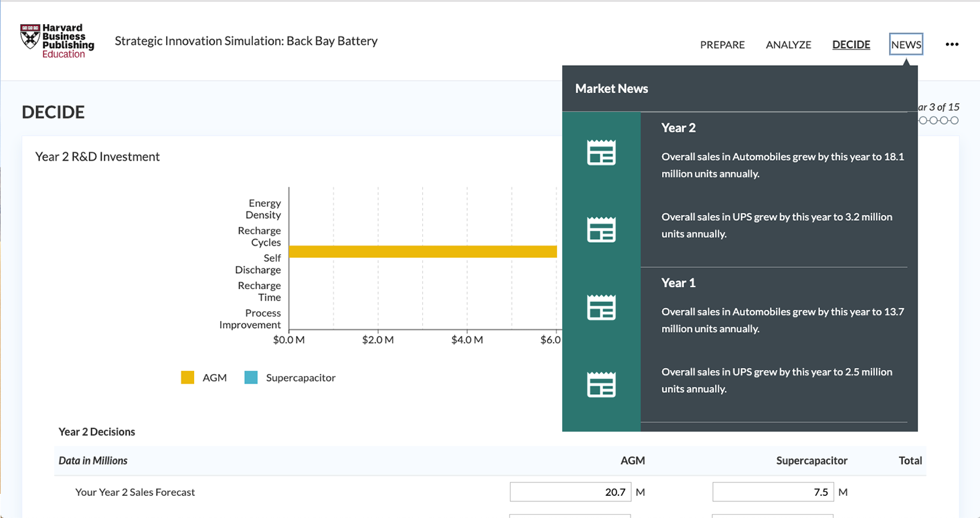
Task: Open the three-dot overflow menu
Action: 951,44
